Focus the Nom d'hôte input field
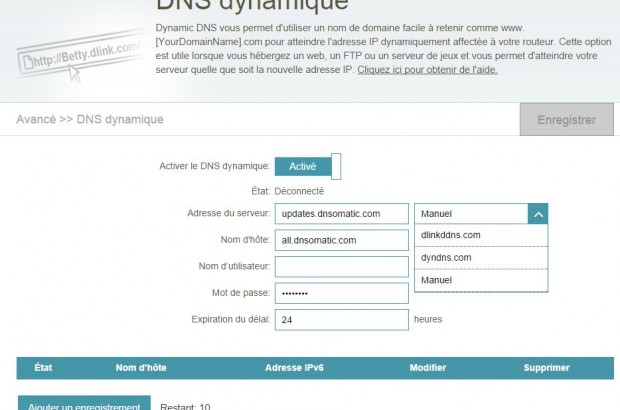The width and height of the screenshot is (620, 410). coord(341,240)
